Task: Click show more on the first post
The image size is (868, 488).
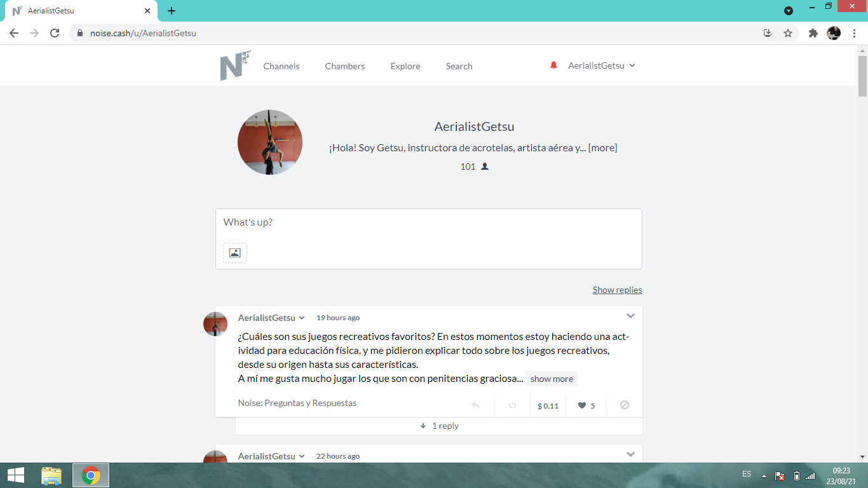Action: 552,379
